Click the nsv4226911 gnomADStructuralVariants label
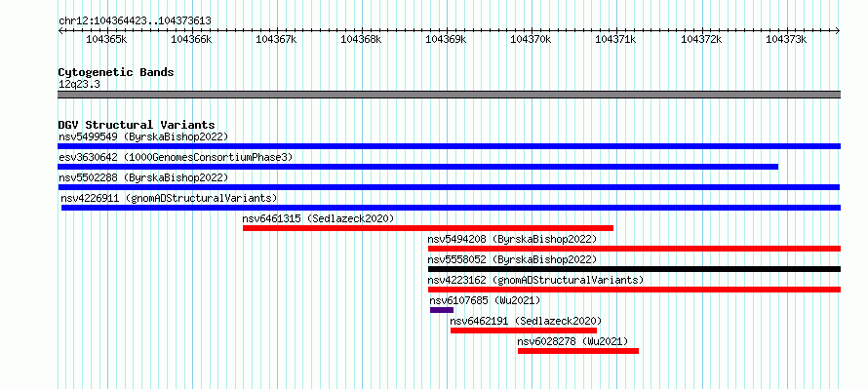This screenshot has height=389, width=868. tap(169, 198)
